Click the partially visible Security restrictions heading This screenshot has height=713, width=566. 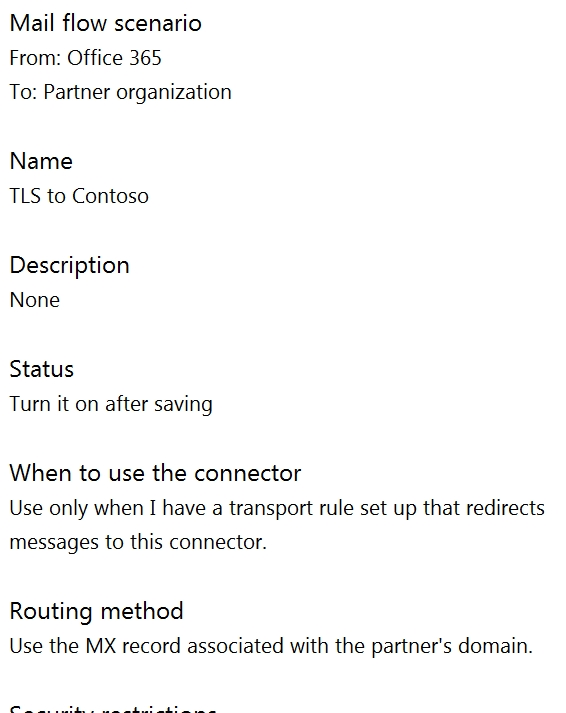click(113, 709)
